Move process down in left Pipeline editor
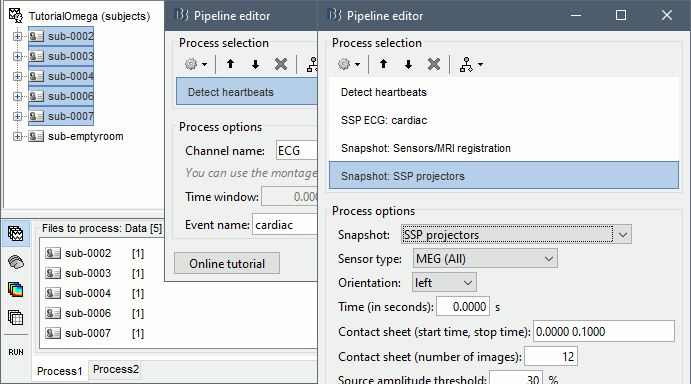This screenshot has width=691, height=384. pos(255,64)
